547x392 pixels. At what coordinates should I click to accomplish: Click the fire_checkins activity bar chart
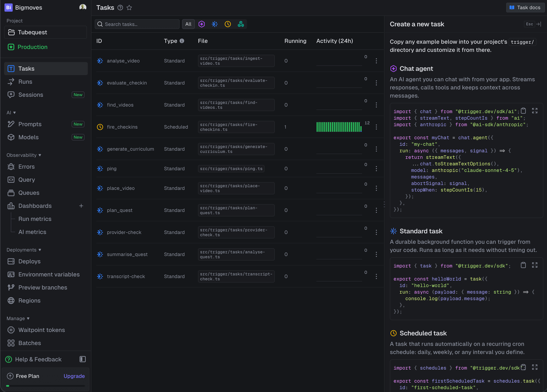point(339,127)
